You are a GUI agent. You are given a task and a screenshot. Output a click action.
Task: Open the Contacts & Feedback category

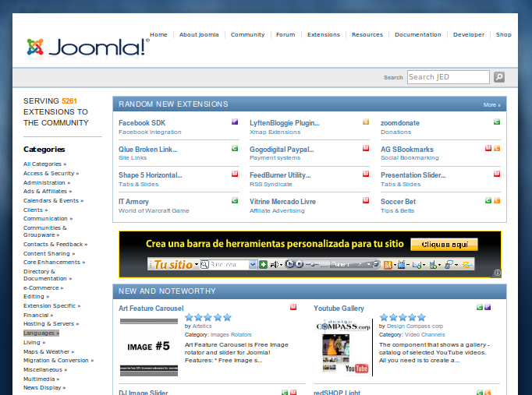pyautogui.click(x=55, y=245)
